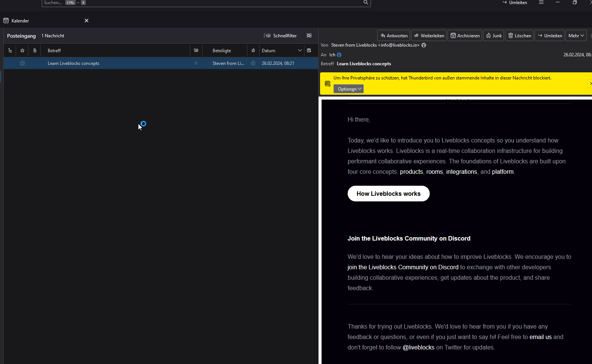Forward the message with Weiterleiten
The width and height of the screenshot is (592, 364).
coord(429,36)
